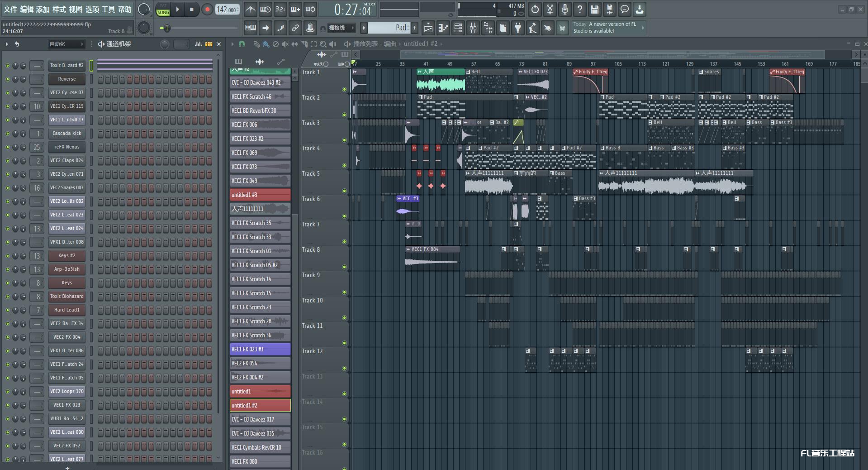868x470 pixels.
Task: Select the playlist delete tool
Action: click(275, 44)
